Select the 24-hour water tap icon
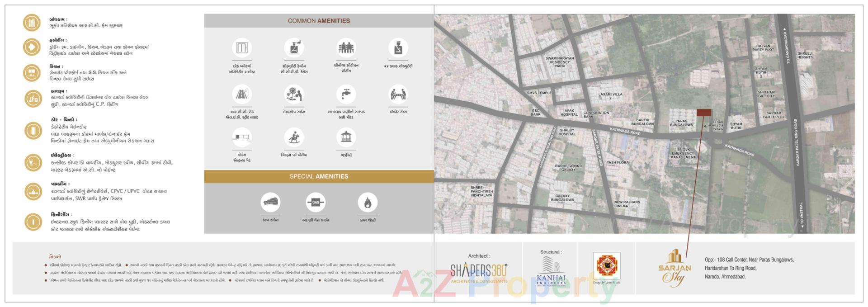Viewport: 868px width, 307px height. coord(346,94)
